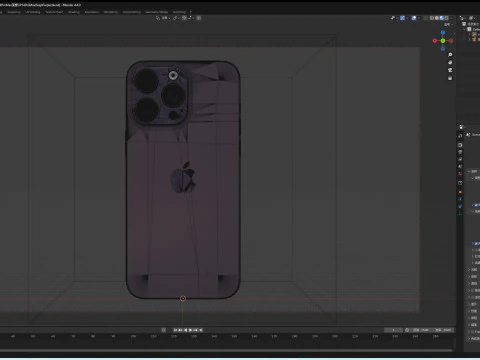Switch to the Rendering workspace tab
Image resolution: width=480 pixels, height=360 pixels.
(111, 12)
